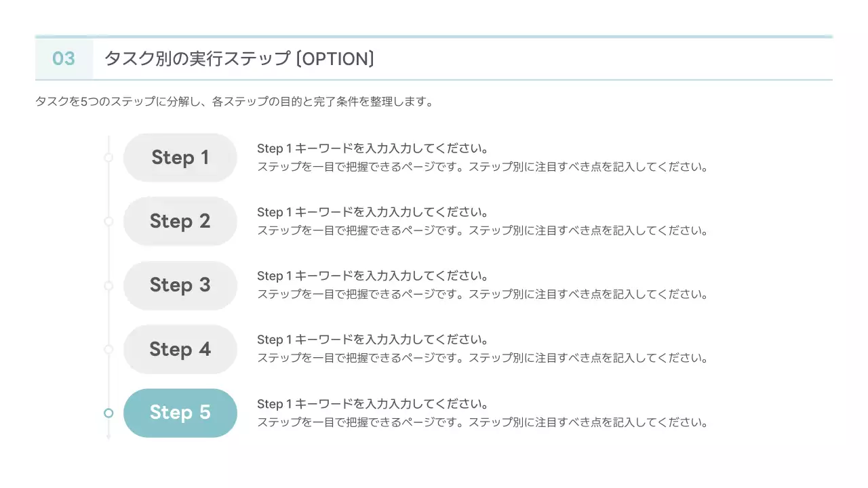Click the Step 1 keyword heading text
Screen dimensions: 868x488
click(372, 148)
